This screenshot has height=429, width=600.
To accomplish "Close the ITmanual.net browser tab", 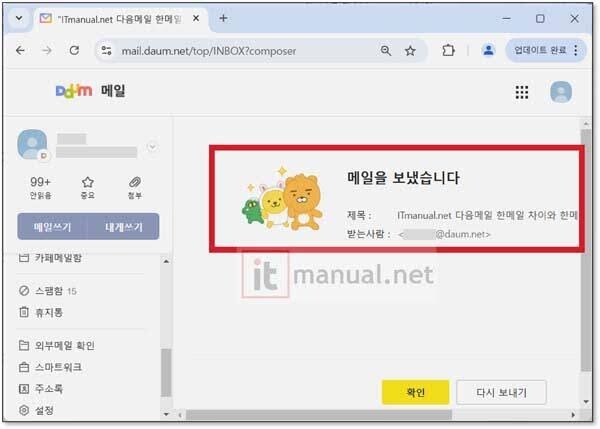I will (x=196, y=18).
